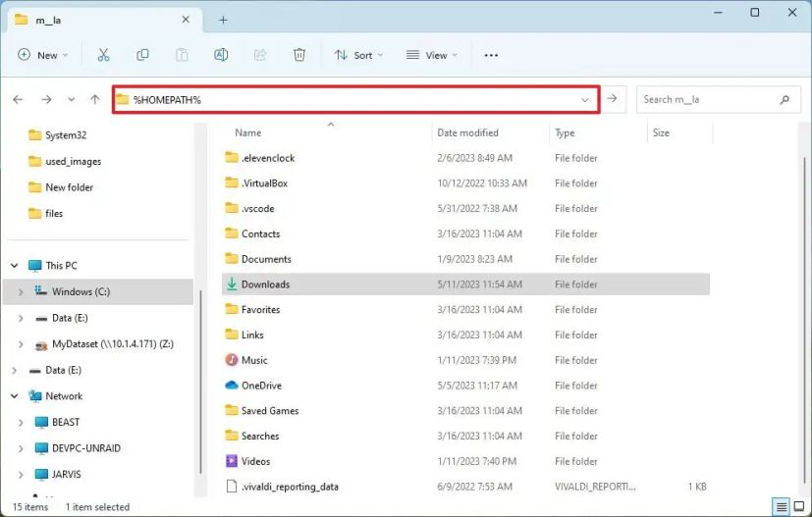Click the Rename icon in toolbar
The height and width of the screenshot is (517, 812).
click(221, 55)
